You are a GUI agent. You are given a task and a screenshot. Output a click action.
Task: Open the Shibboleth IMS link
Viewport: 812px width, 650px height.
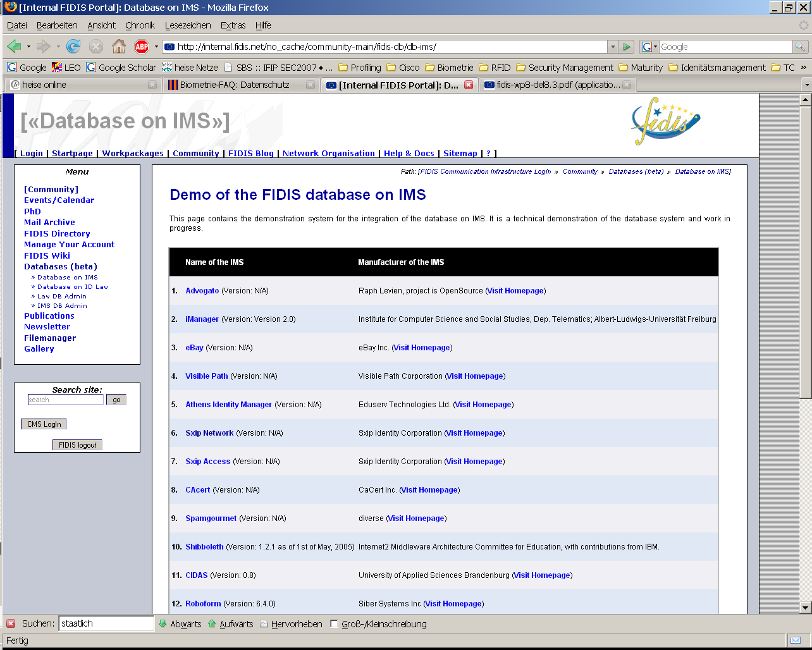204,547
